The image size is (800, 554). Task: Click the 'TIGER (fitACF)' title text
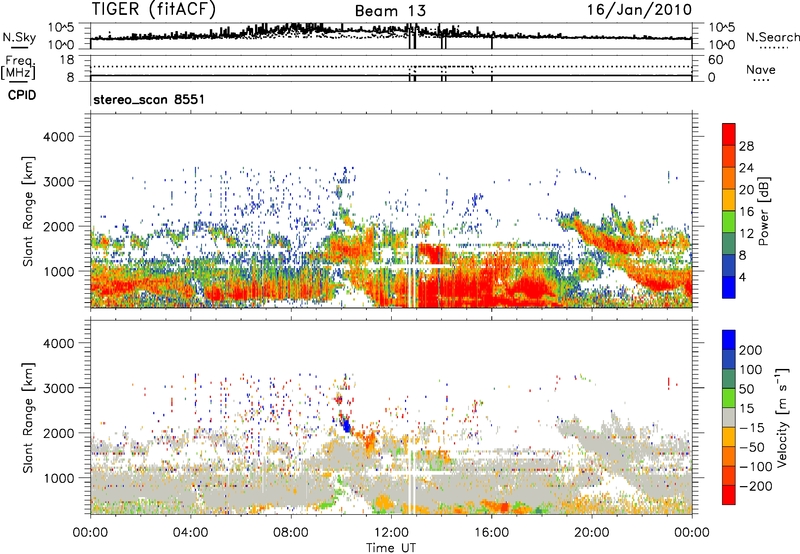154,9
